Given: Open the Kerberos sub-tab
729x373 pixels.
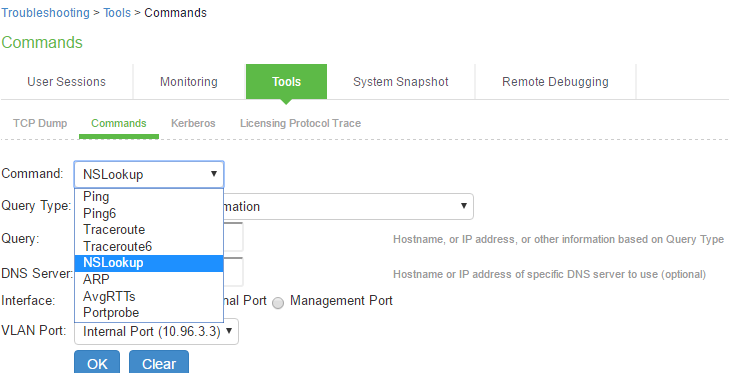Looking at the screenshot, I should 193,123.
